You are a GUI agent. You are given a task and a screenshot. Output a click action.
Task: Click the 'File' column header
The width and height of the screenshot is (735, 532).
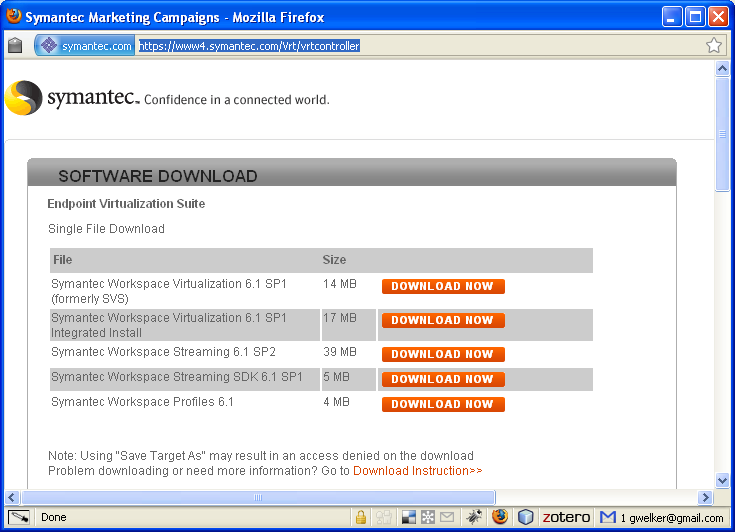click(63, 260)
